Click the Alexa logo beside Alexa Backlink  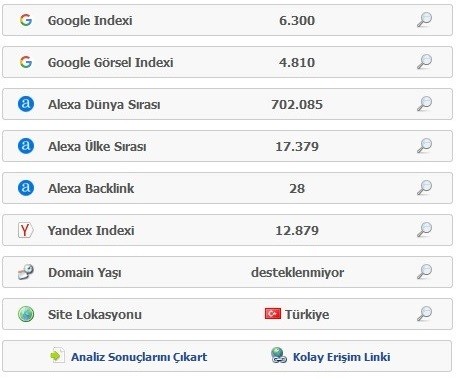coord(26,188)
